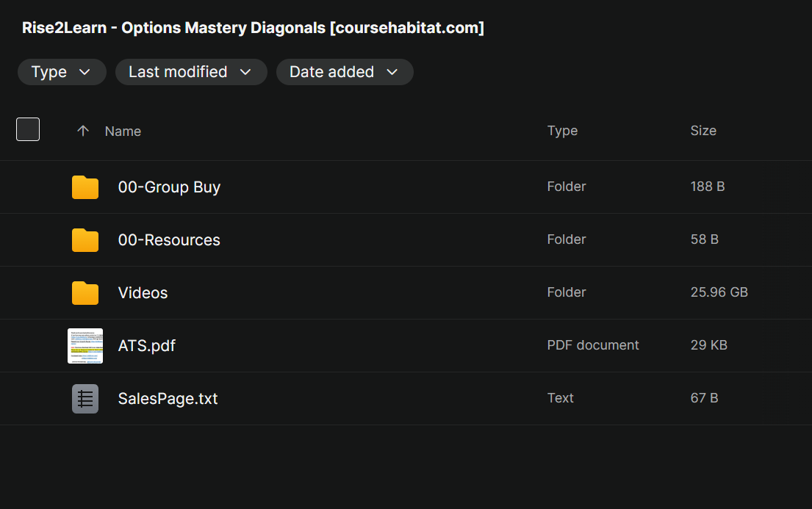Click the 00-Resources folder icon
This screenshot has height=509, width=812.
tap(85, 240)
